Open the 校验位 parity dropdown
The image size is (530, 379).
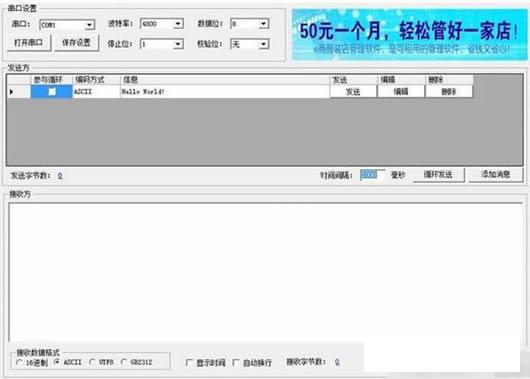pyautogui.click(x=263, y=44)
